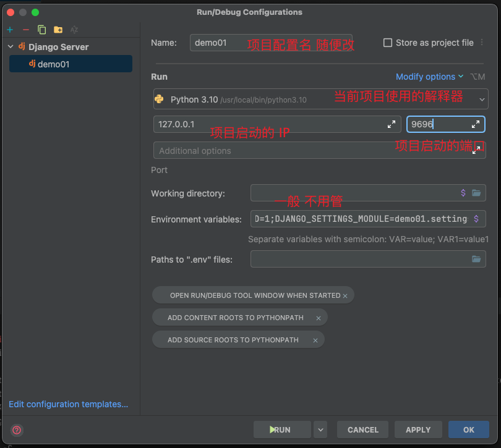Close dialog with red window button

(11, 12)
